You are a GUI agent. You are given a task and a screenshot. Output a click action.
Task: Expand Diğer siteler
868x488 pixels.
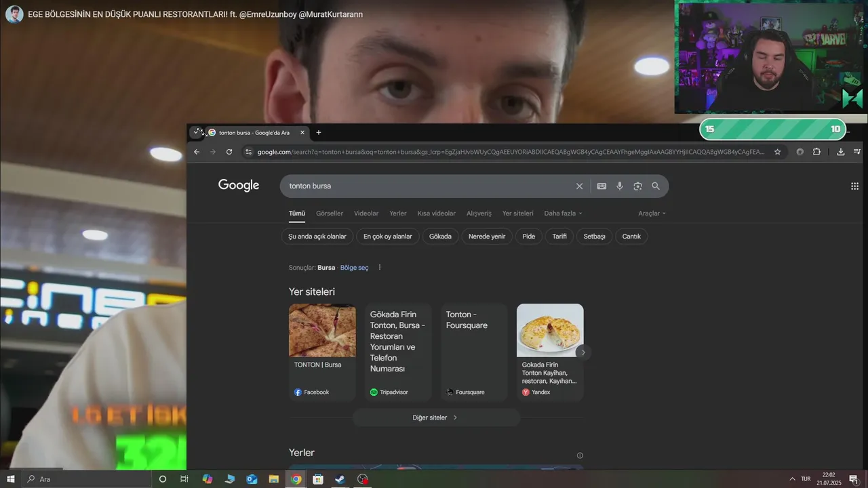436,418
